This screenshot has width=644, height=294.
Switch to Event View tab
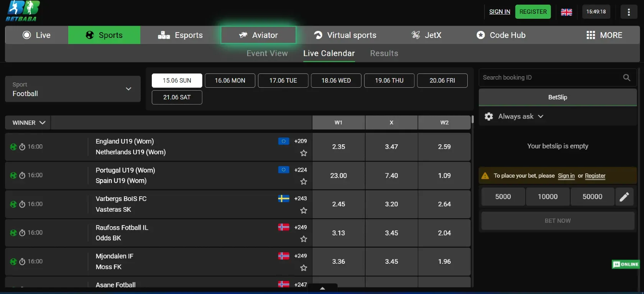267,53
